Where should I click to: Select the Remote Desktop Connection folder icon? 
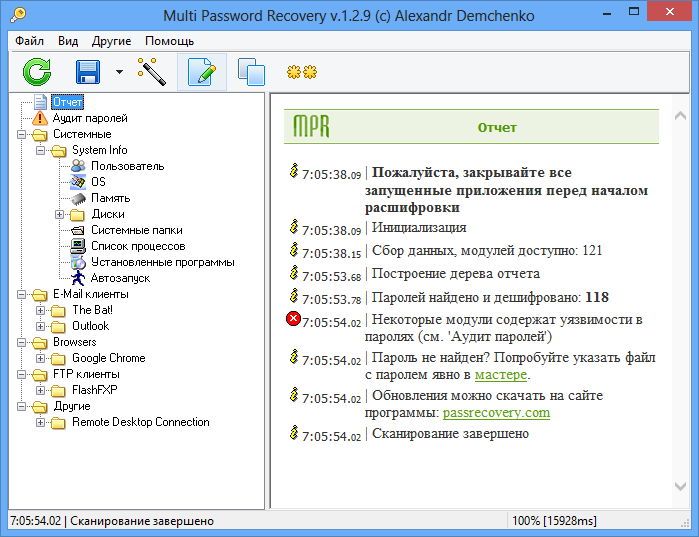(58, 423)
